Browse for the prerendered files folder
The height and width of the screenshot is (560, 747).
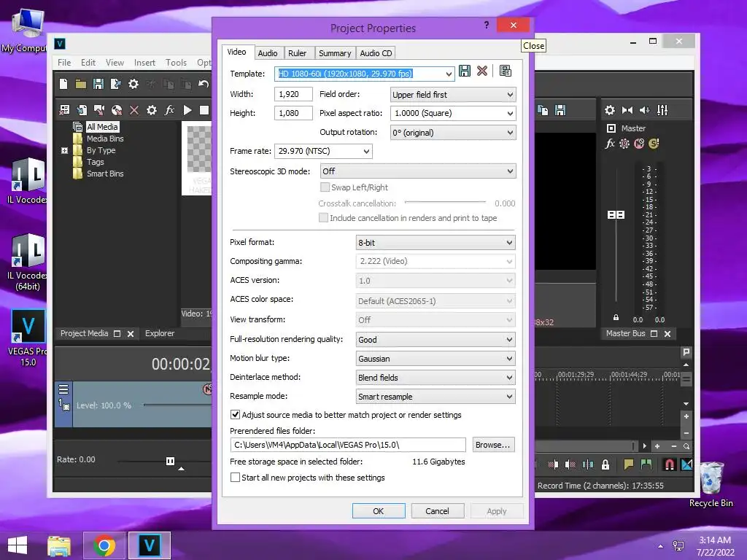coord(493,445)
